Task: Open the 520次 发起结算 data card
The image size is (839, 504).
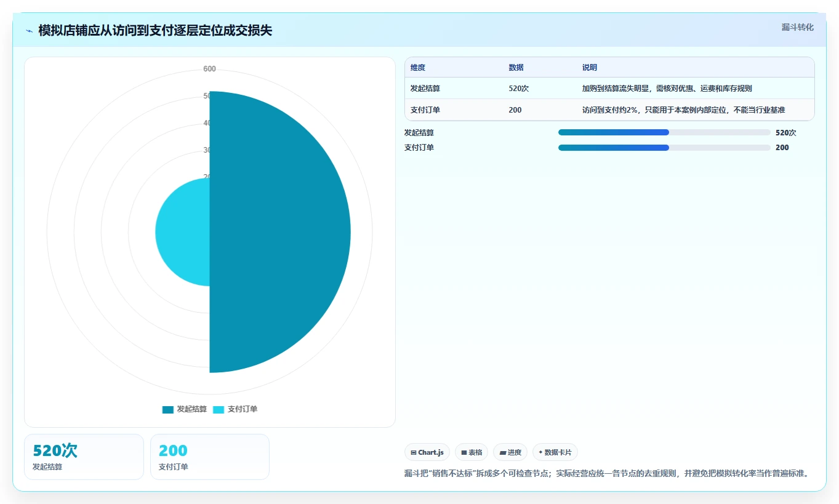Action: (84, 457)
